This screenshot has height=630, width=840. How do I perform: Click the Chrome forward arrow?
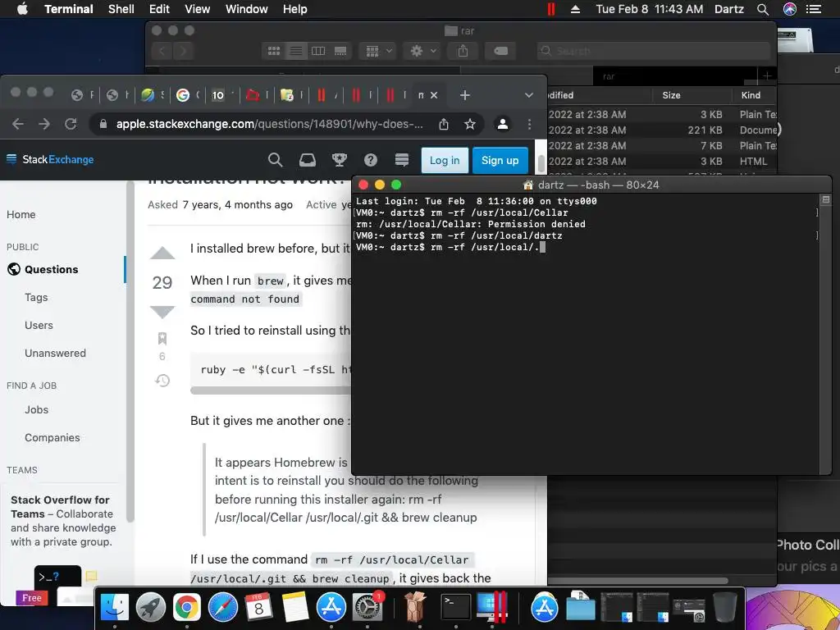(44, 125)
